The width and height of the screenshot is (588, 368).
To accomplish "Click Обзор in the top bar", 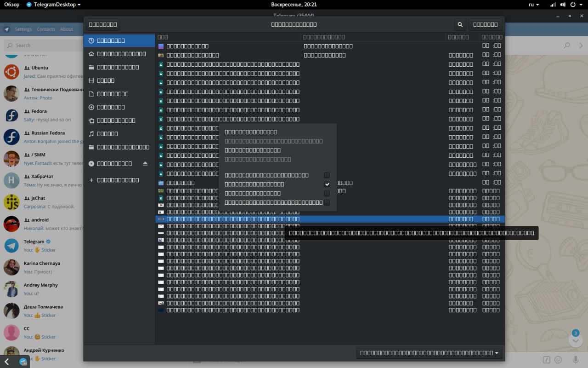I will pos(12,5).
